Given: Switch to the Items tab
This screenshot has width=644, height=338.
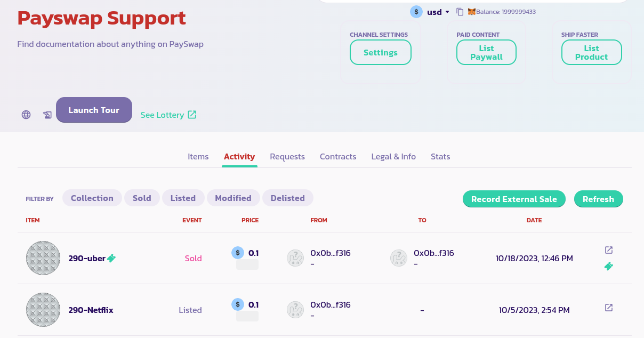Looking at the screenshot, I should 198,157.
